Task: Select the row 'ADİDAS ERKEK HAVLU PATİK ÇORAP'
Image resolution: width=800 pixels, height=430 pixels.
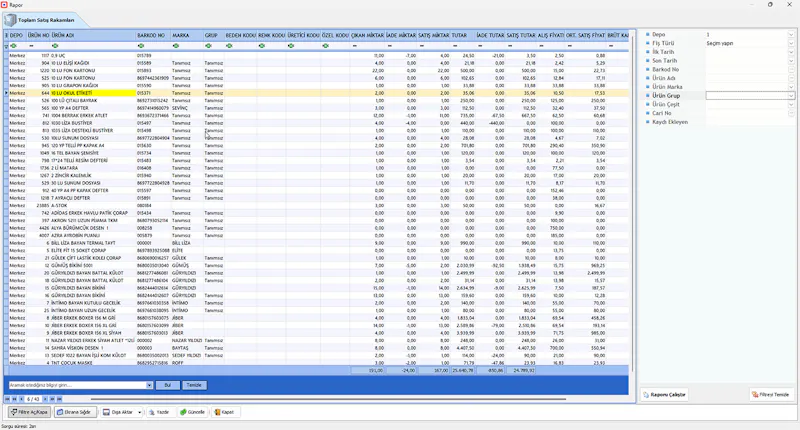Action: (x=319, y=213)
